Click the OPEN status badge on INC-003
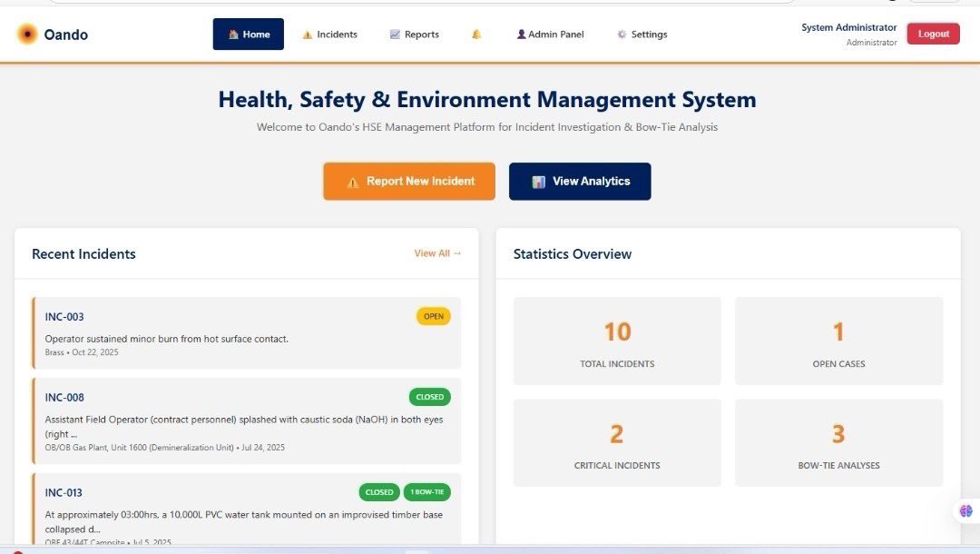Screen dimensions: 980x554 pos(433,316)
